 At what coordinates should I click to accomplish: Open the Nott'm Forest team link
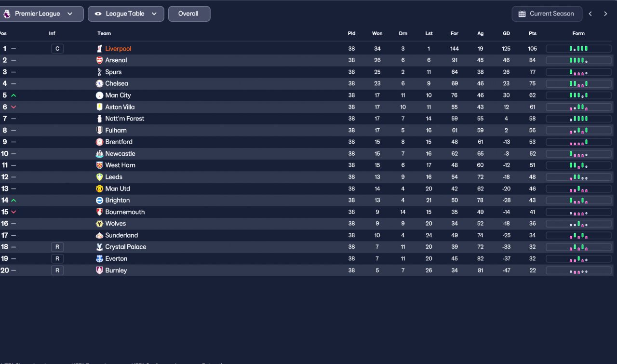click(125, 119)
